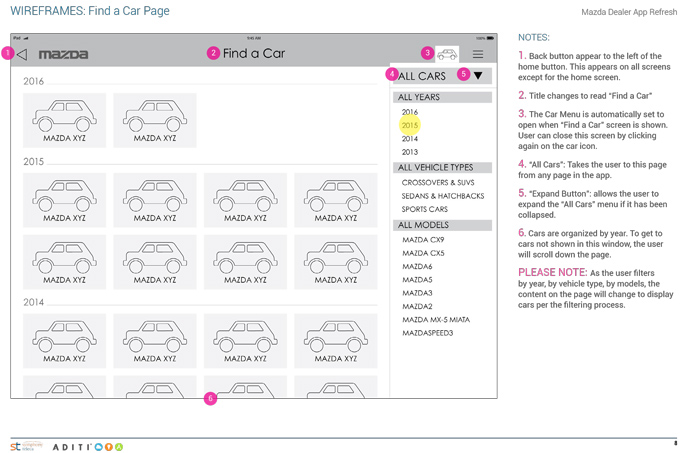Select ALL YEARS filter header
Viewport: 685px width, 453px height.
(442, 97)
